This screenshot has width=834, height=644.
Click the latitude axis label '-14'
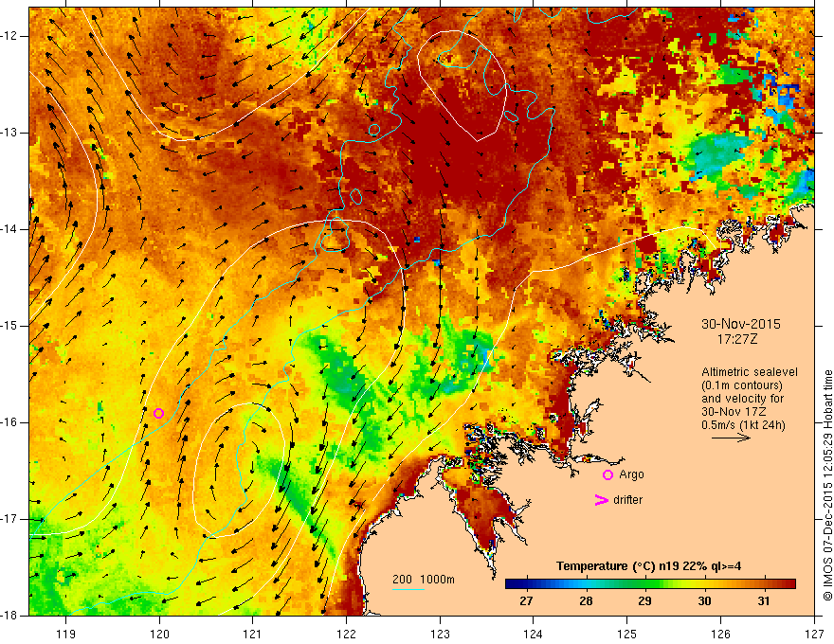click(x=9, y=229)
